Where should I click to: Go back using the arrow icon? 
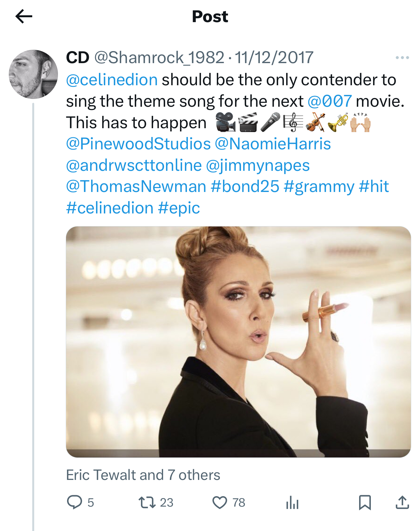coord(24,16)
